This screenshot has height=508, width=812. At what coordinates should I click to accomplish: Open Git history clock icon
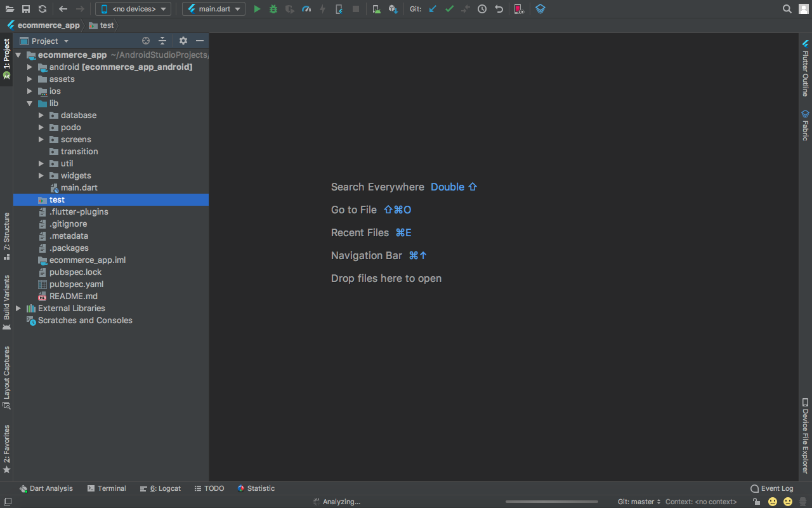(482, 9)
